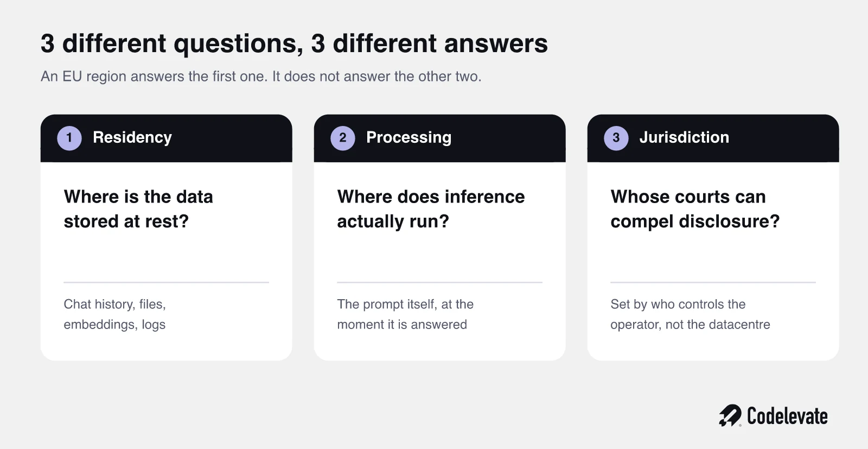Click the "Chat history, files, embeddings, logs" text

[x=115, y=314]
